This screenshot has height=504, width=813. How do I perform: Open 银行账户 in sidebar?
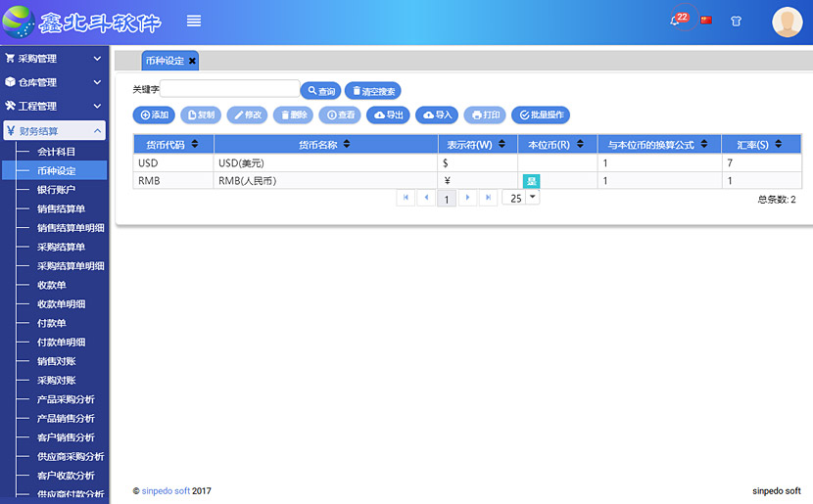[x=56, y=190]
